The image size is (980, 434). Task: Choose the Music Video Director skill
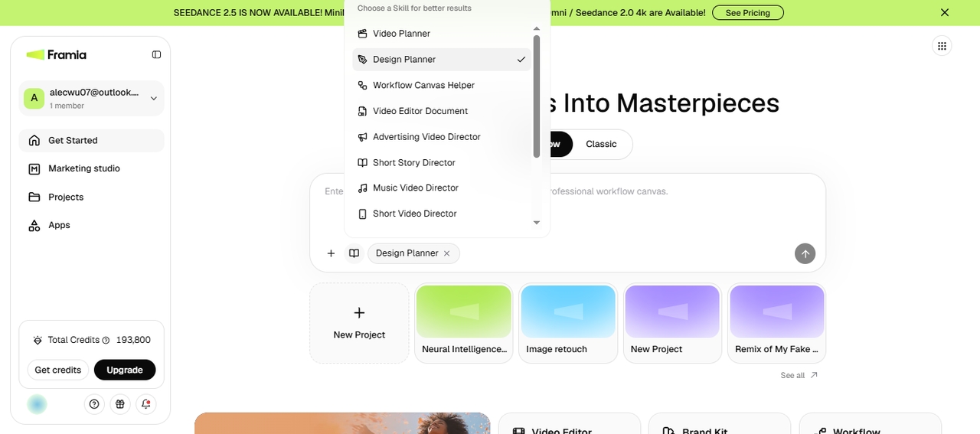[442, 188]
